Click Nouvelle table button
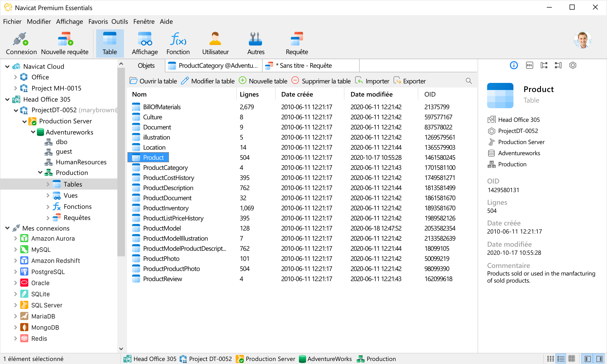 pyautogui.click(x=263, y=81)
